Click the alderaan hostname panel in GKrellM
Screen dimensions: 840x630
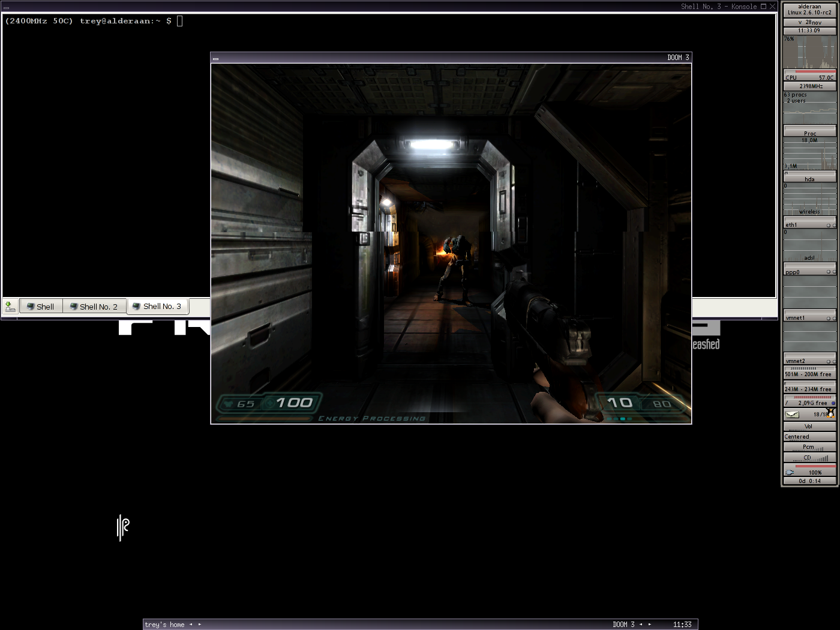tap(809, 10)
